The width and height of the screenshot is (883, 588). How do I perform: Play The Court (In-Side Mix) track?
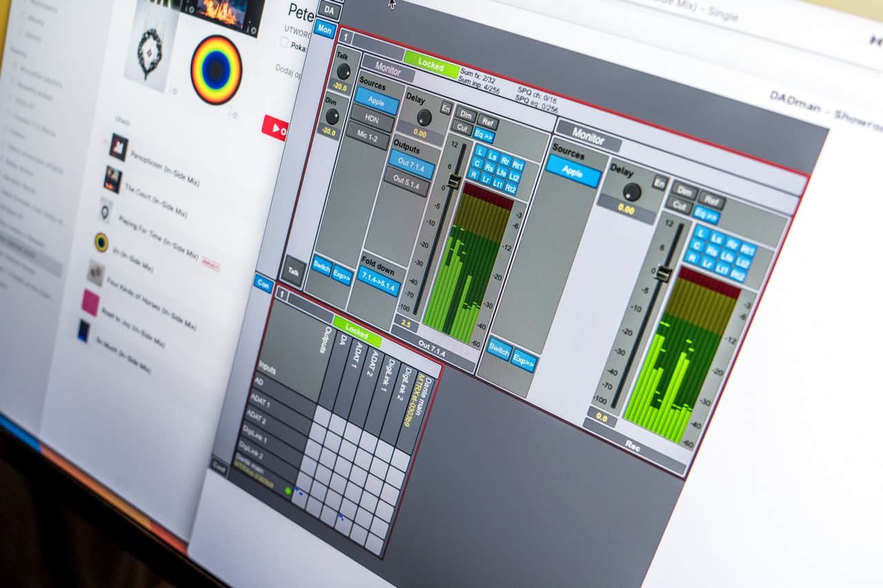(113, 179)
